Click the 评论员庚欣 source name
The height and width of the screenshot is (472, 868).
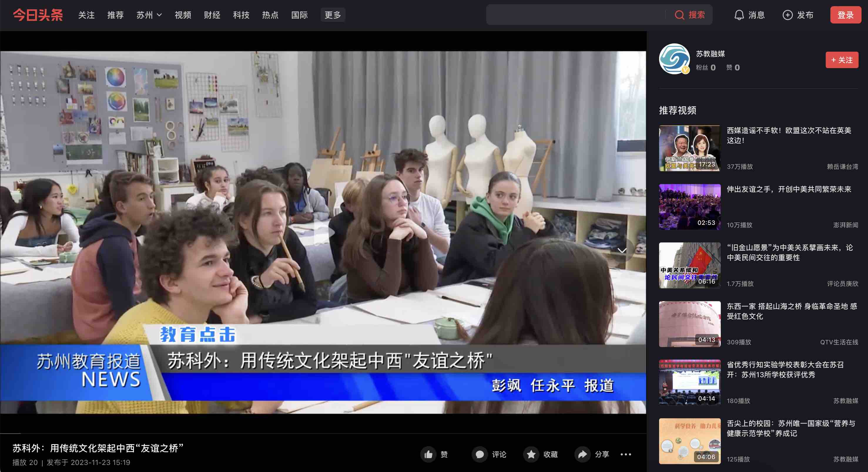842,284
